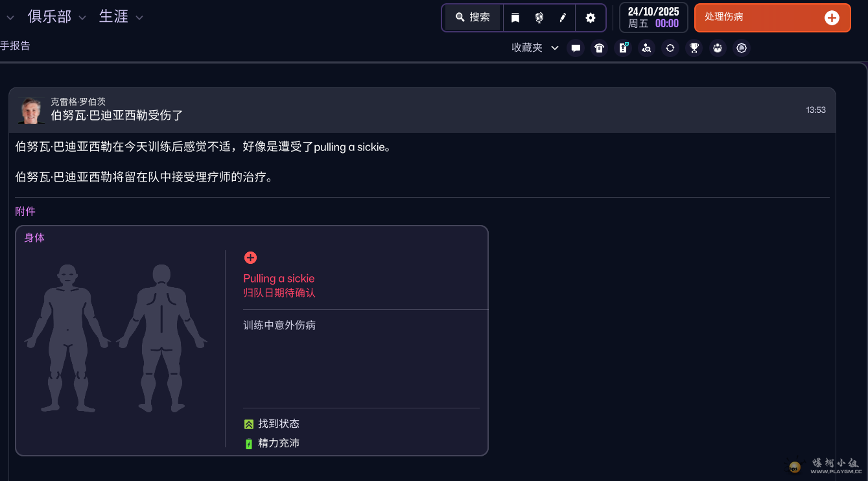Click the red injury cross icon
868x481 pixels.
point(250,258)
